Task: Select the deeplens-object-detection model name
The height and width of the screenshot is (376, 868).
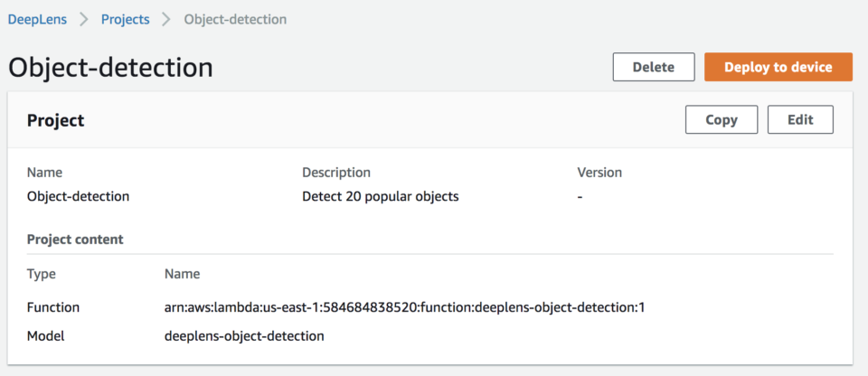Action: 244,335
